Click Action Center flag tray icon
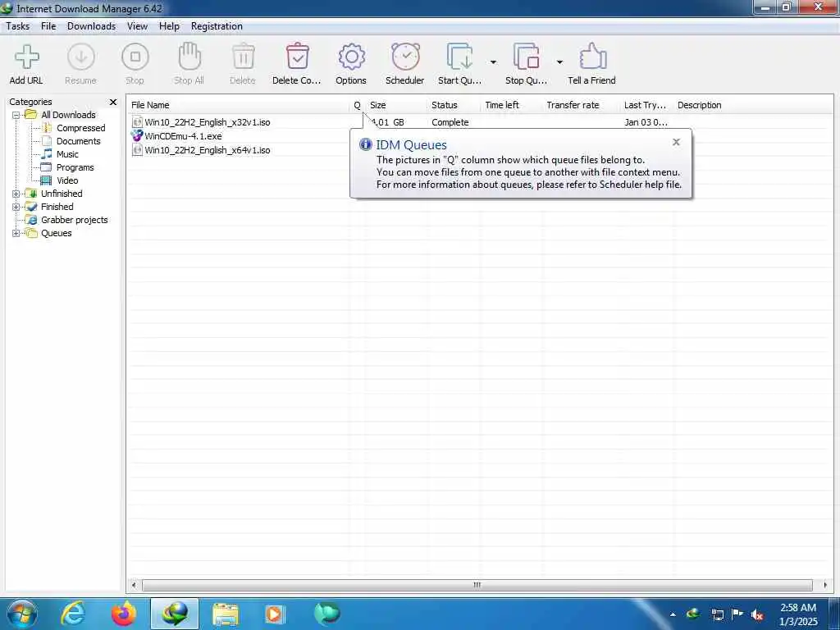This screenshot has height=630, width=840. pyautogui.click(x=737, y=614)
